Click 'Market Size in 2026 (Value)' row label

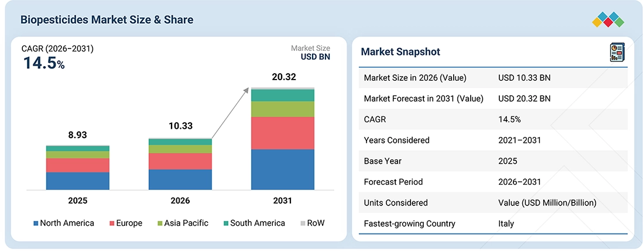coord(415,78)
